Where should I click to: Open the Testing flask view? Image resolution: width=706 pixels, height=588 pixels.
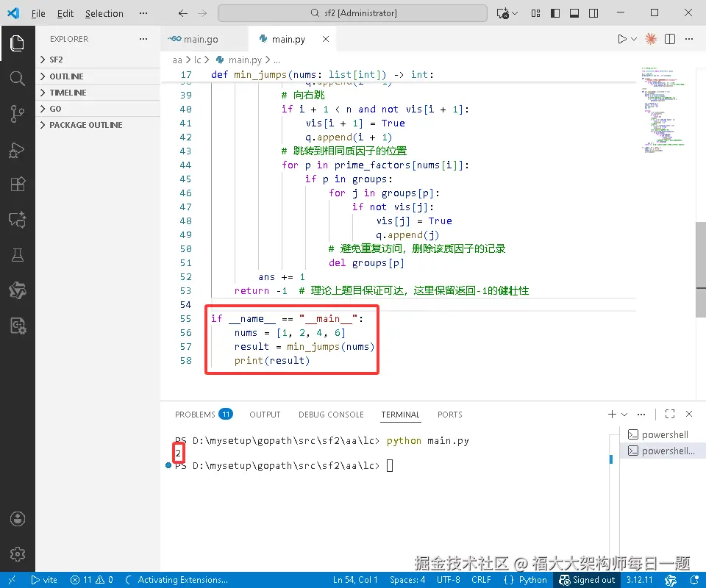17,255
